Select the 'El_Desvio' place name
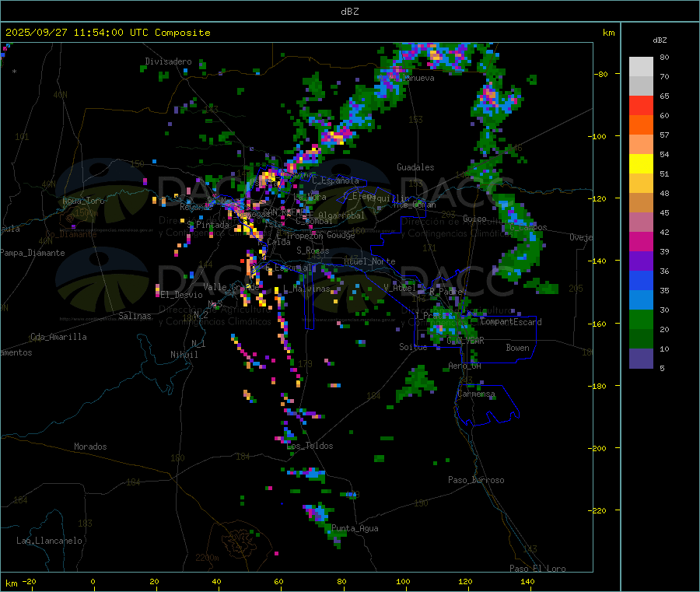The width and height of the screenshot is (700, 592). 182,295
